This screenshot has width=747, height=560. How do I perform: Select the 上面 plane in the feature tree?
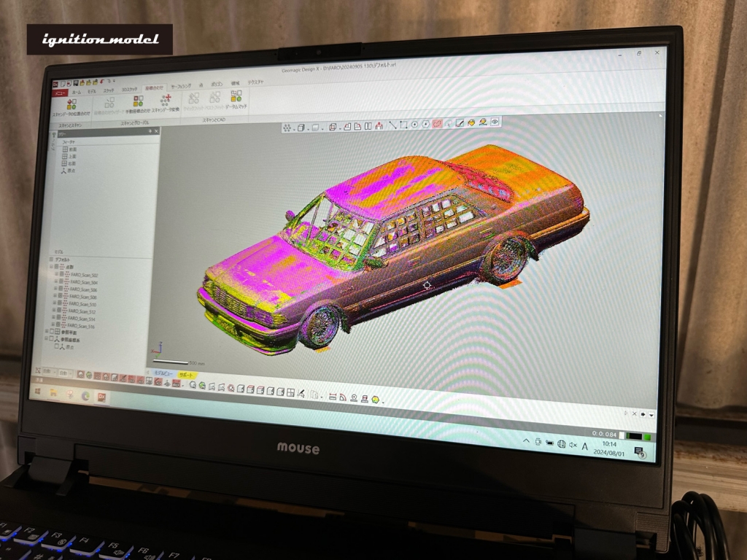pos(69,156)
